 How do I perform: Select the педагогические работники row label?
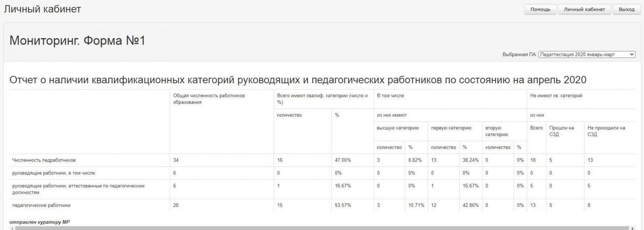tap(41, 205)
